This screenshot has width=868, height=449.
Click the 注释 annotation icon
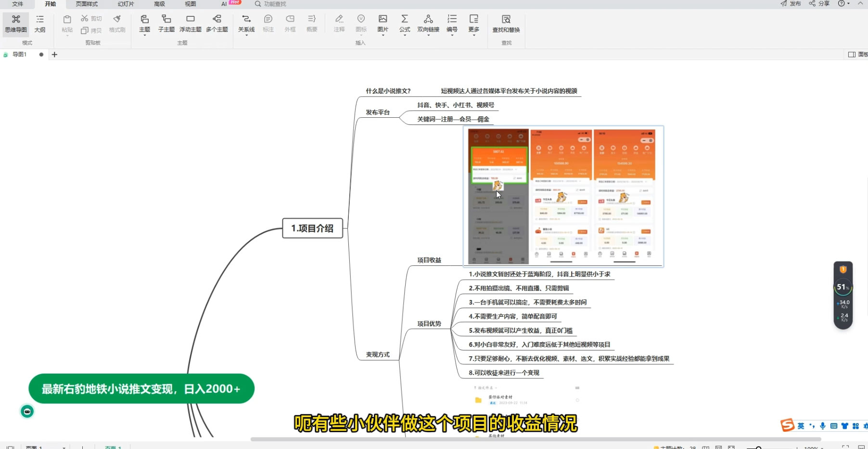[x=339, y=23]
